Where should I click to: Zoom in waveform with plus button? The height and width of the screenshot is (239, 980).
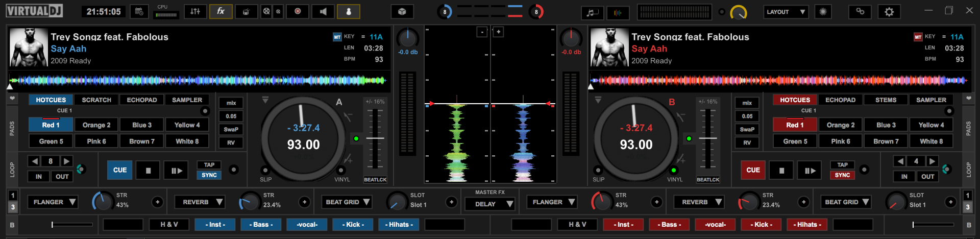[499, 32]
